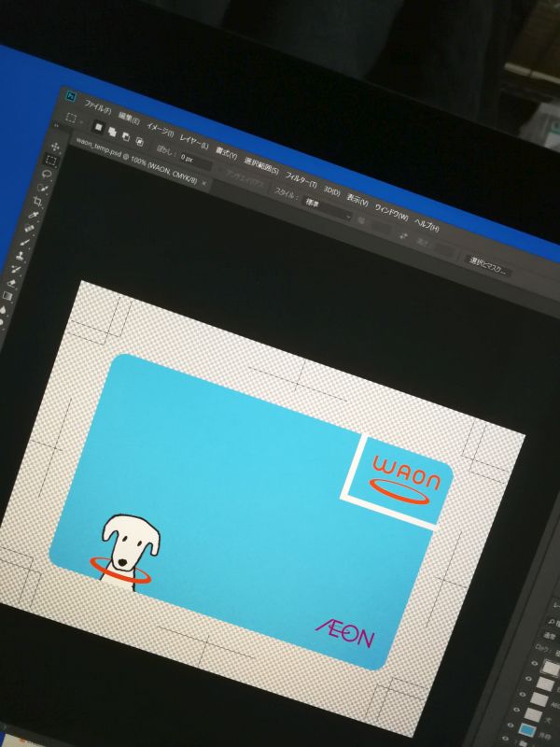Open the ファイル(F) menu
The image size is (560, 747).
(x=98, y=106)
